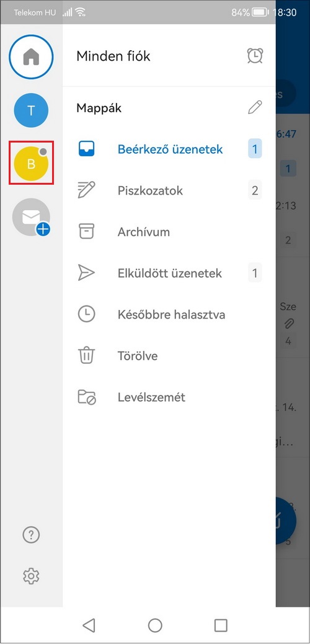Select the Későbbre halasztva folder
Screen dimensions: 310x644
click(169, 315)
